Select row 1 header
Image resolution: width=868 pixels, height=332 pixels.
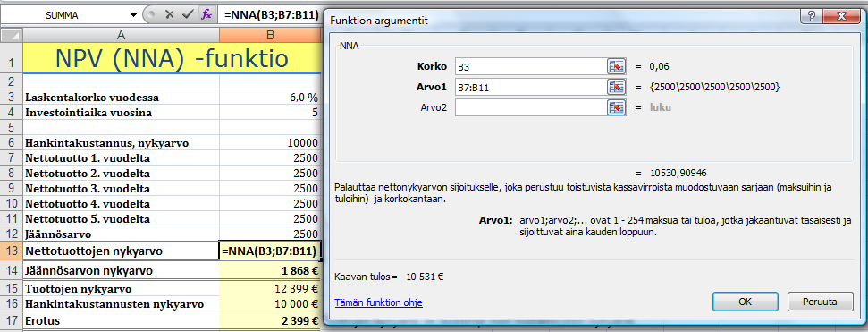tap(11, 57)
